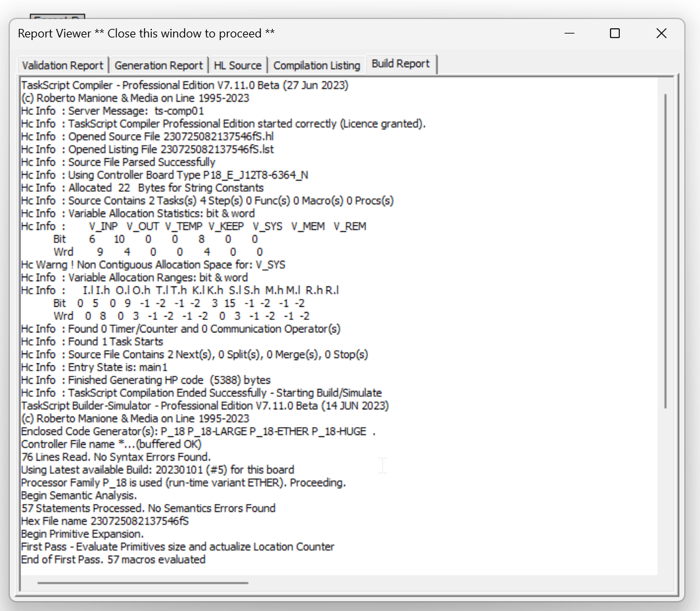View the HL Source tab
The image size is (700, 611).
pos(237,65)
